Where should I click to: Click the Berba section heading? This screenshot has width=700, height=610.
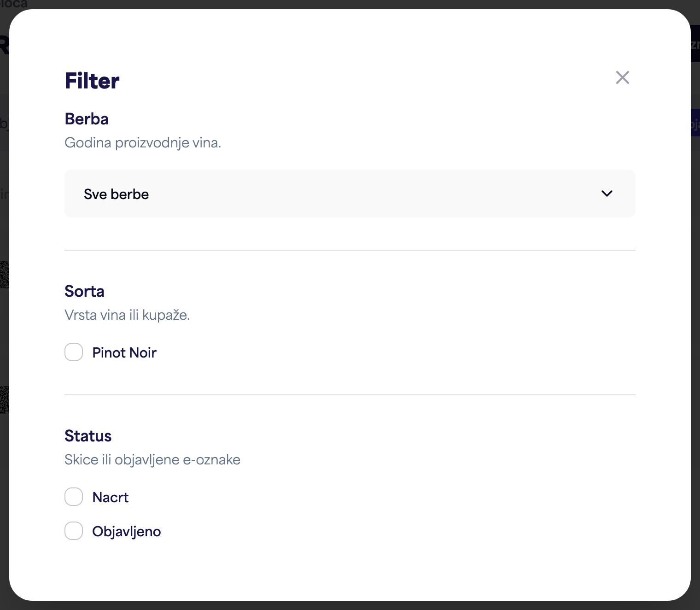[x=87, y=119]
